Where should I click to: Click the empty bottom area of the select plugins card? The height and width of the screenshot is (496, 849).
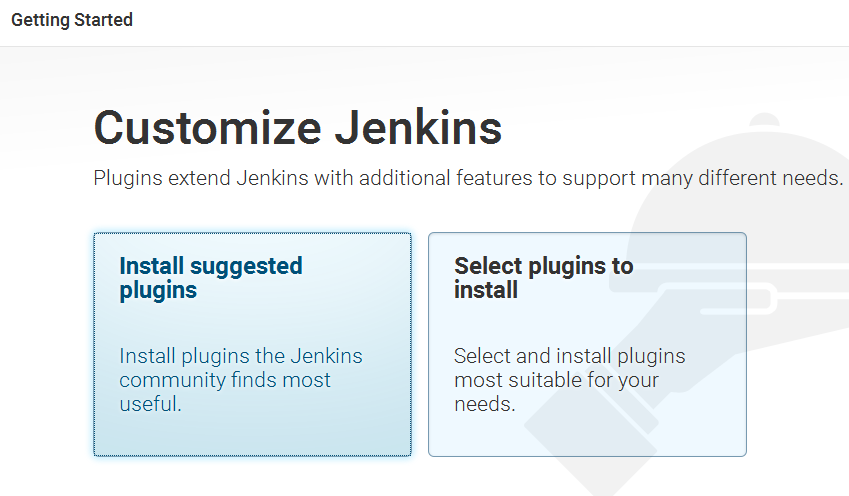click(x=587, y=436)
